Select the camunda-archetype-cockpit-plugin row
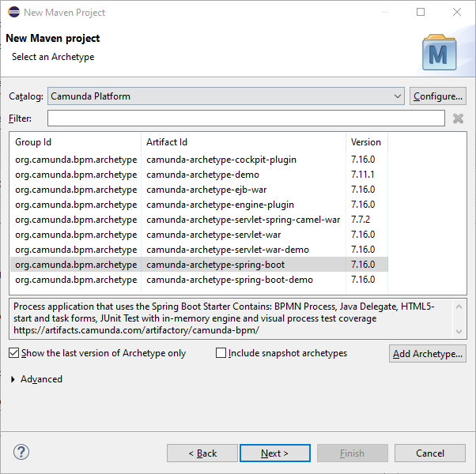The image size is (476, 474). (x=221, y=160)
